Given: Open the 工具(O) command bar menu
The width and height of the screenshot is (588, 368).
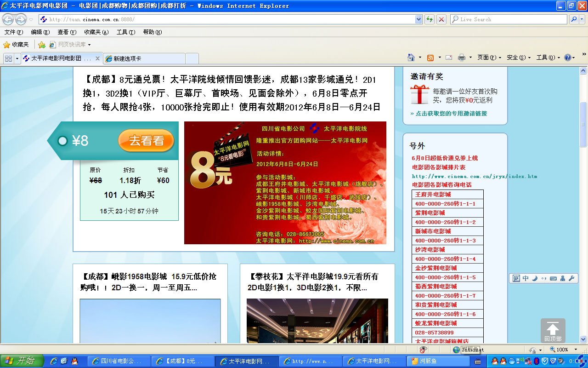Looking at the screenshot, I should tap(548, 57).
